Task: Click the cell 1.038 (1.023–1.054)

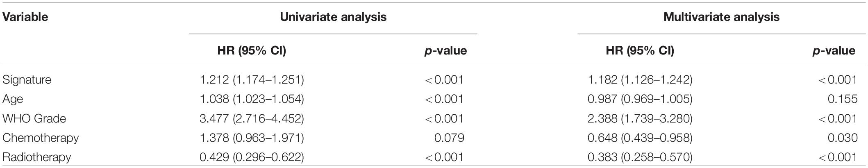Action: point(252,99)
